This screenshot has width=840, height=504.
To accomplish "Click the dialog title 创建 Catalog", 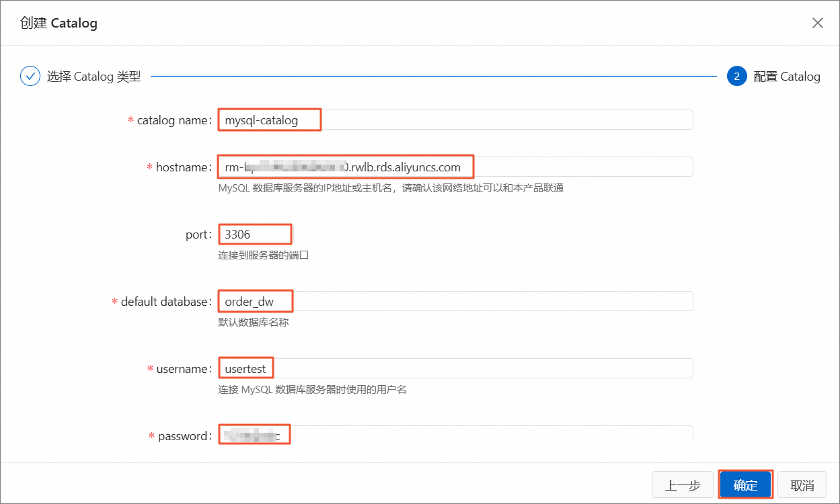I will (x=59, y=24).
